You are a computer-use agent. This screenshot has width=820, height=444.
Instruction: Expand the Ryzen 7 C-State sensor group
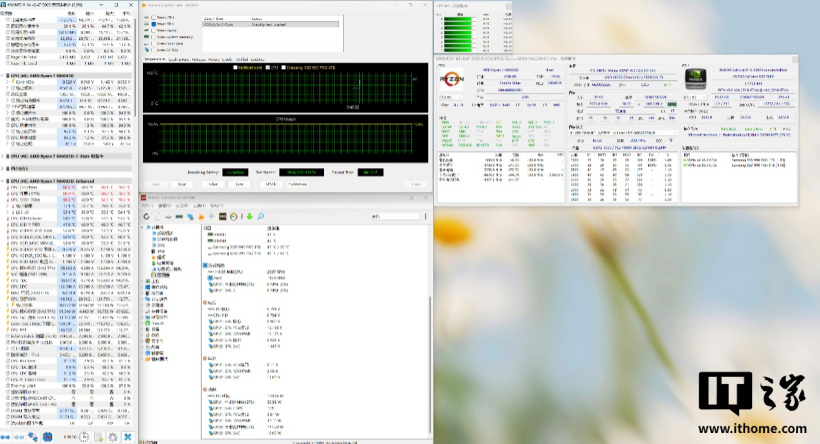(x=3, y=156)
